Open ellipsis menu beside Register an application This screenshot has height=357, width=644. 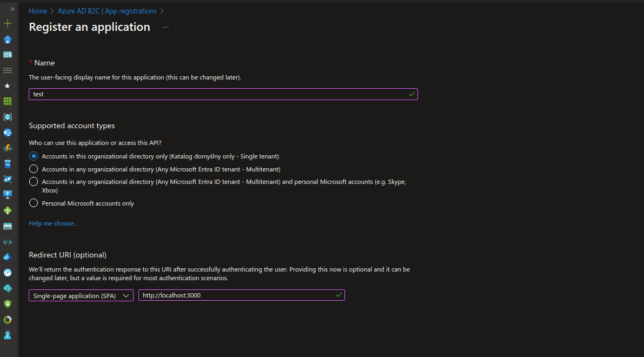pos(165,27)
